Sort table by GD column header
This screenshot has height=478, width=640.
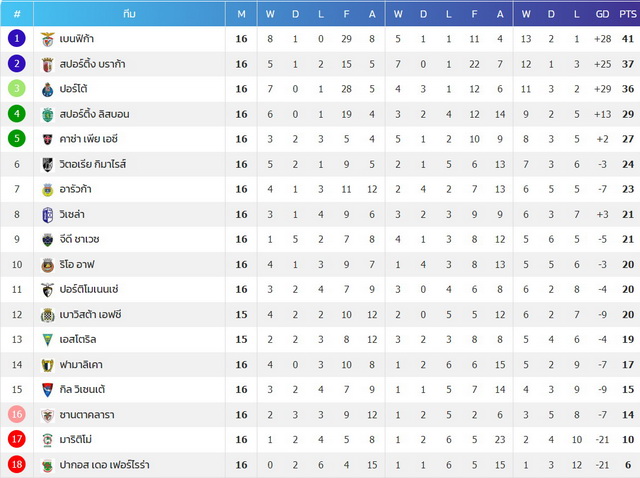coord(602,14)
